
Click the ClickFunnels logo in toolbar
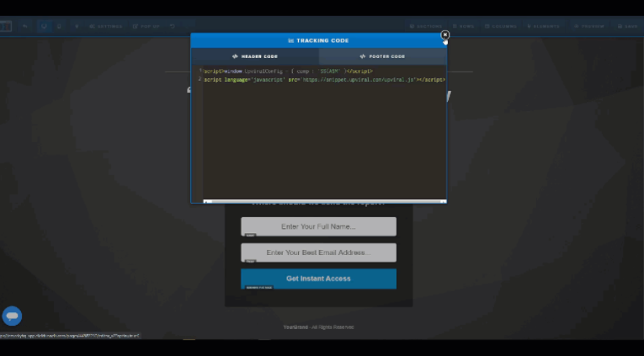(x=5, y=26)
